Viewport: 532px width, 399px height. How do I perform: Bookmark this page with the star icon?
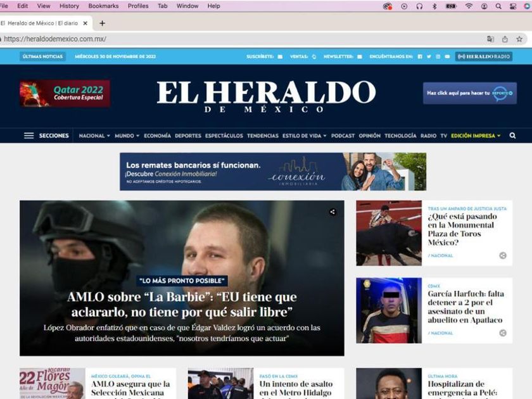point(519,39)
